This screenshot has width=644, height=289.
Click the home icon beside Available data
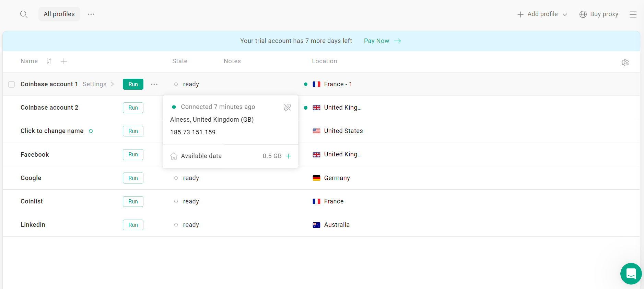[x=174, y=156]
